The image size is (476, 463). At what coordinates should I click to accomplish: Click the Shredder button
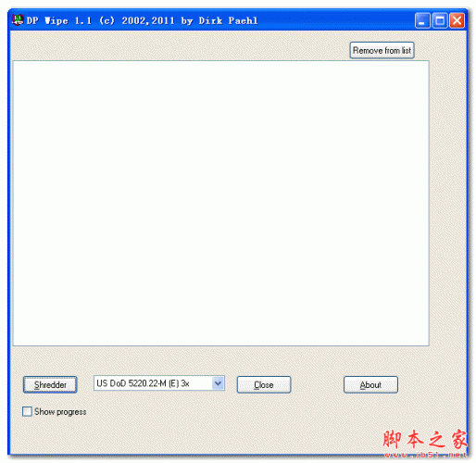(50, 384)
